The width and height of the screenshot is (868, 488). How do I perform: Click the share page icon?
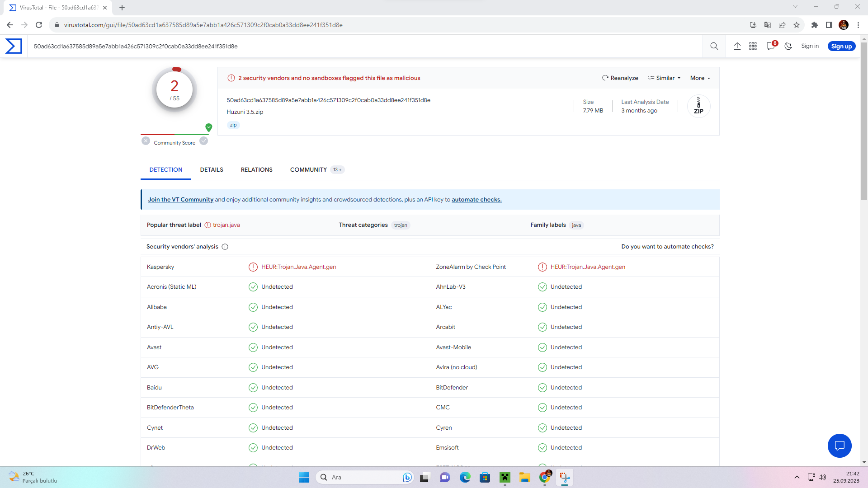click(x=782, y=25)
